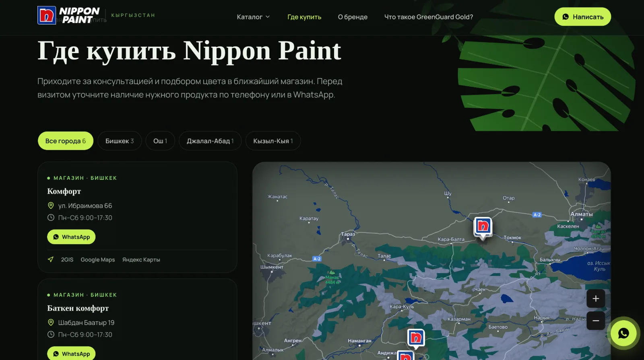Click the Кыргызстан region label in header
The height and width of the screenshot is (360, 644).
tap(133, 15)
